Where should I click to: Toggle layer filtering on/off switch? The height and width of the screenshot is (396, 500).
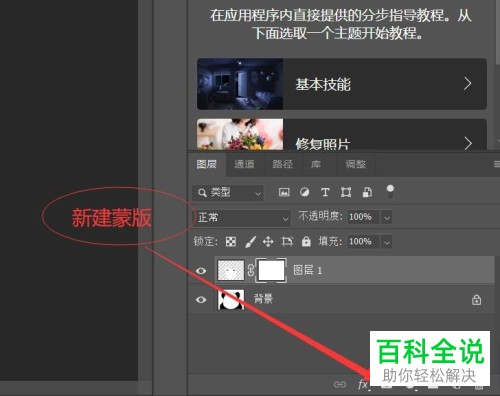tap(390, 192)
